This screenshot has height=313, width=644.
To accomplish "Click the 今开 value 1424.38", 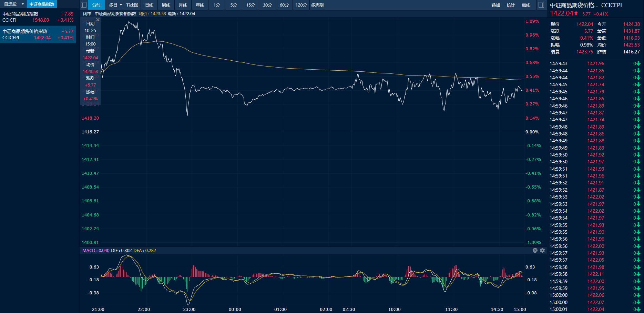I will pyautogui.click(x=631, y=24).
